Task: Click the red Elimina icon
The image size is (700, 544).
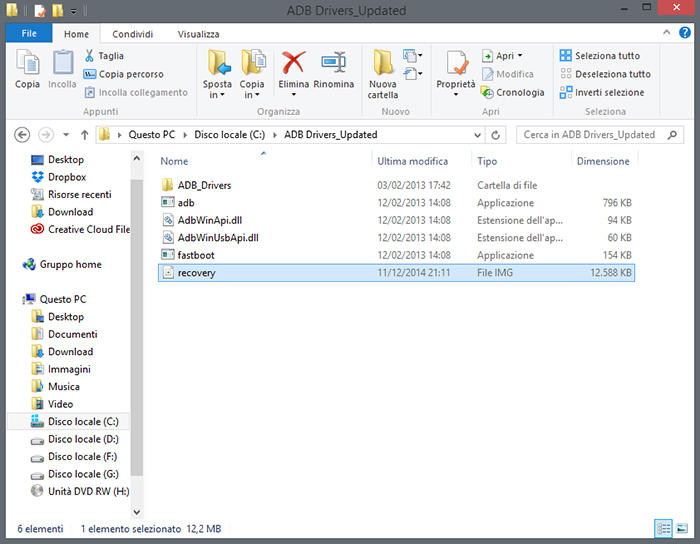Action: pos(294,62)
